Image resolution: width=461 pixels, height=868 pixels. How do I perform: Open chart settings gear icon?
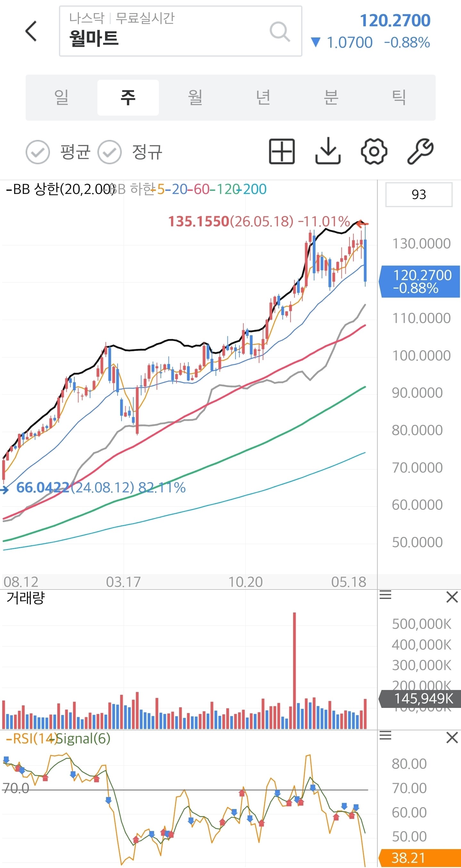374,151
